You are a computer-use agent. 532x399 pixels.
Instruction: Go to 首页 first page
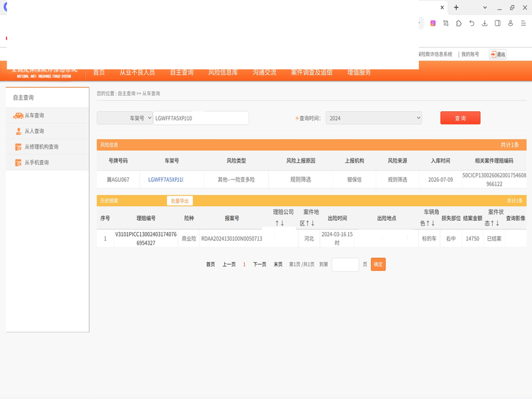point(211,264)
